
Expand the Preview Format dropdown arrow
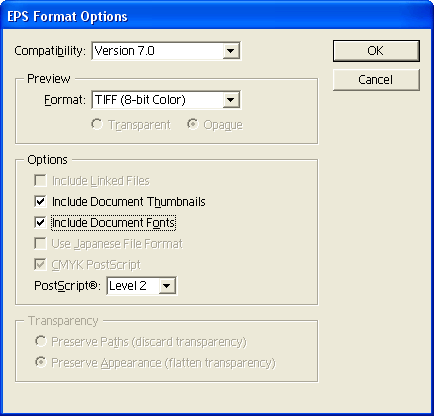pyautogui.click(x=231, y=100)
